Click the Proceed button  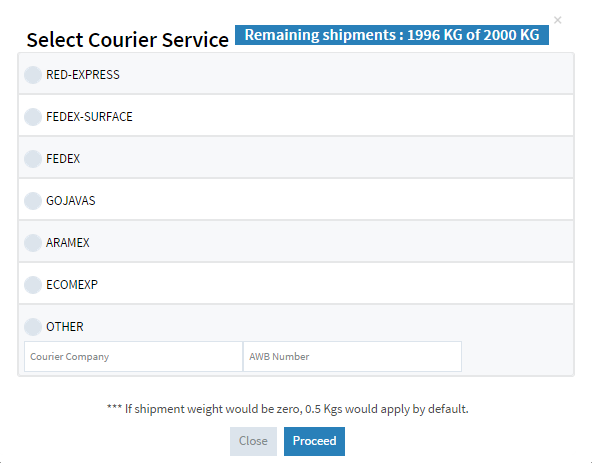coord(314,441)
